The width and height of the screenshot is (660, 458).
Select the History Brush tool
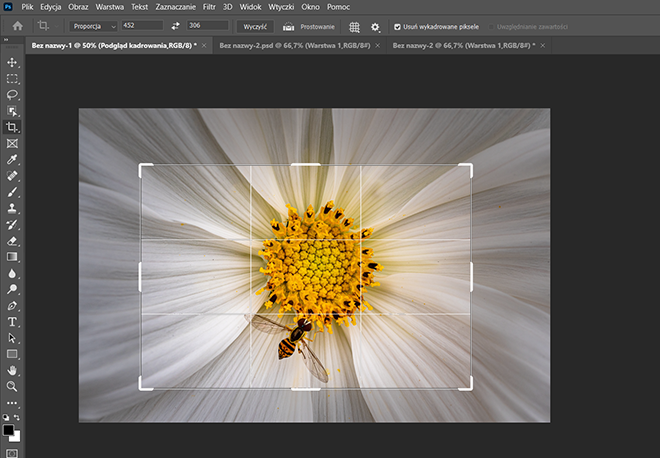pos(12,224)
